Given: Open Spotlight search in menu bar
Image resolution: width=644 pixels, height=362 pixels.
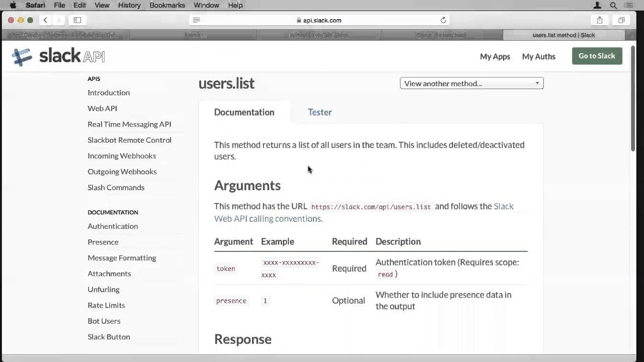Looking at the screenshot, I should pyautogui.click(x=613, y=6).
